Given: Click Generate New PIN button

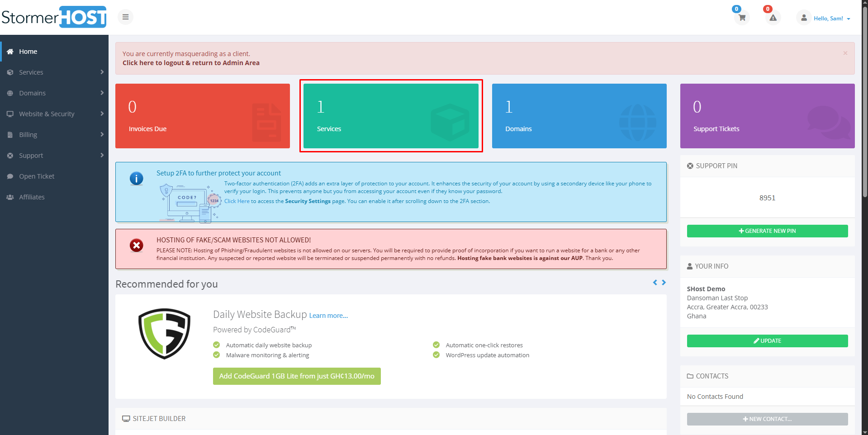Looking at the screenshot, I should coord(768,231).
